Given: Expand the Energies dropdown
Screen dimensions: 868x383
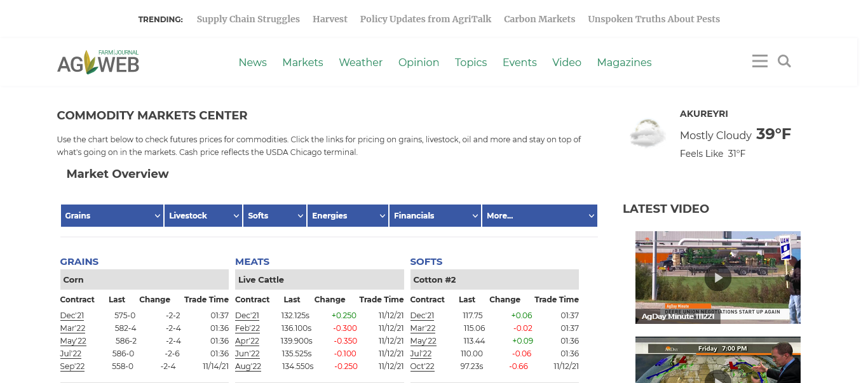Looking at the screenshot, I should 348,215.
